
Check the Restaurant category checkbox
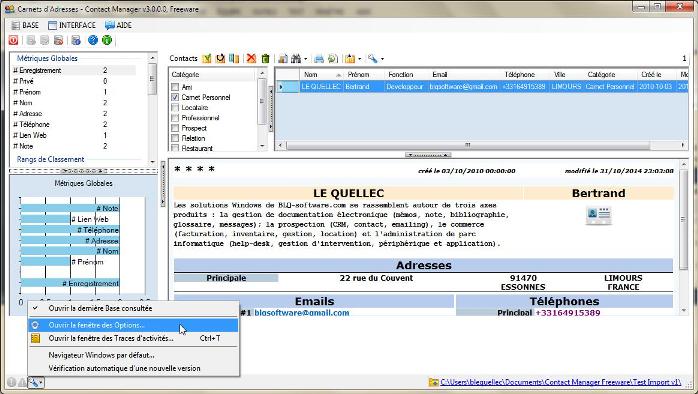pyautogui.click(x=175, y=148)
